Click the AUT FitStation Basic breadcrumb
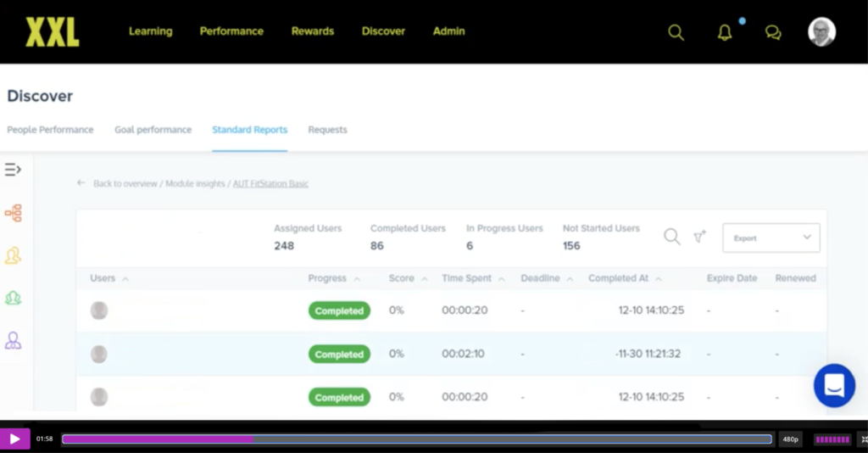Screen dimensions: 868x453 pos(270,183)
